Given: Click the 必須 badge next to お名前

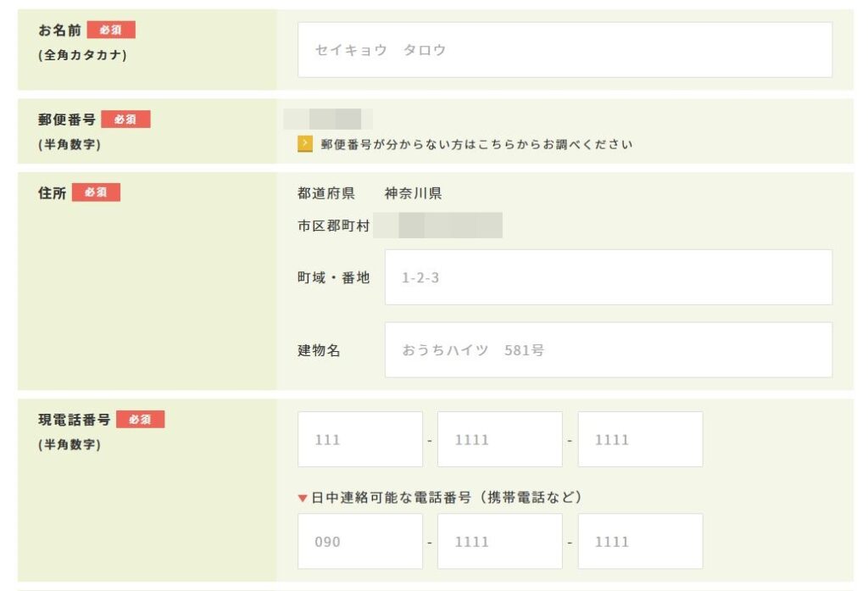Looking at the screenshot, I should [110, 31].
